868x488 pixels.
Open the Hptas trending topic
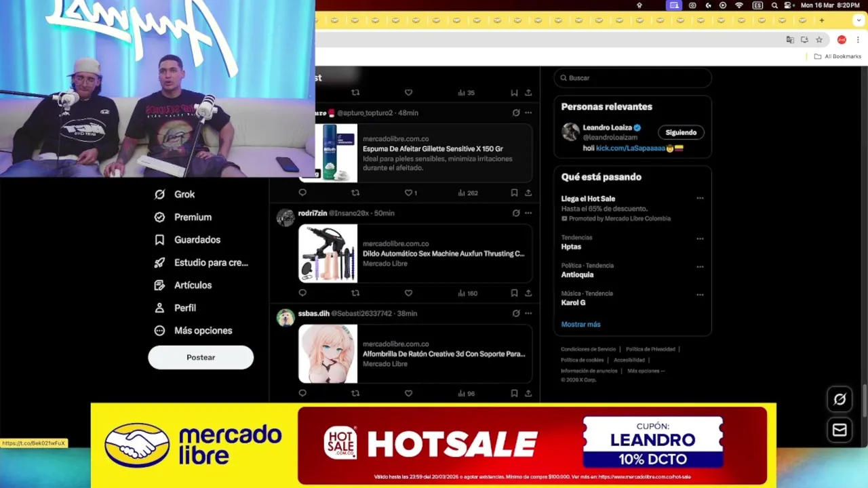571,247
